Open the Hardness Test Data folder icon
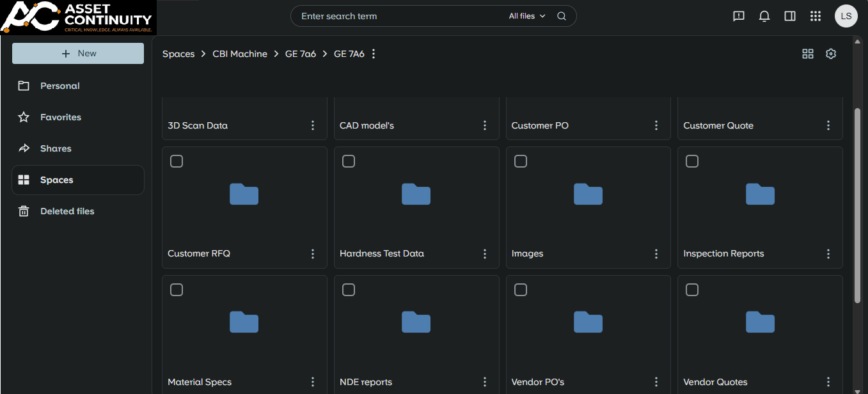This screenshot has width=868, height=394. (416, 194)
